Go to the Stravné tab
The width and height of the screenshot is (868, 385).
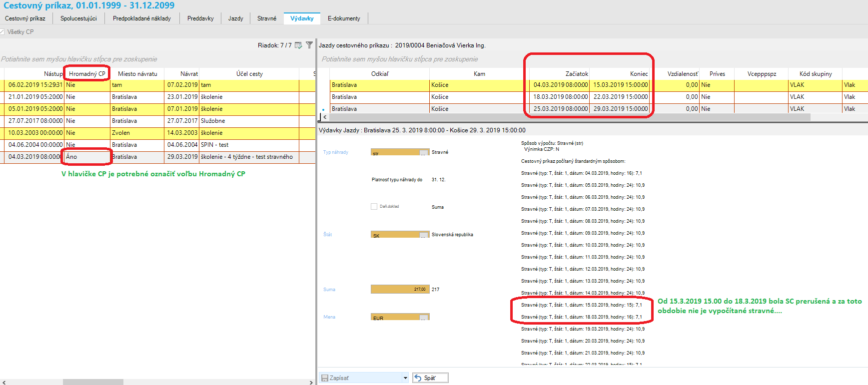coord(267,18)
